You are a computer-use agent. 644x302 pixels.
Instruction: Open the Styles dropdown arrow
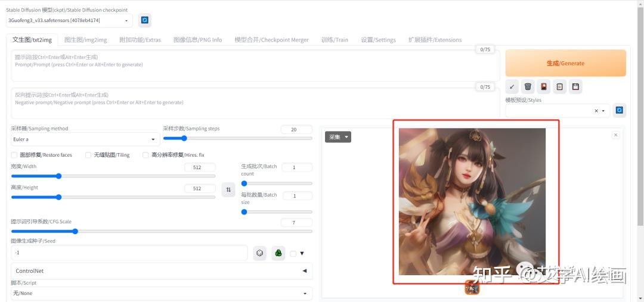(603, 111)
